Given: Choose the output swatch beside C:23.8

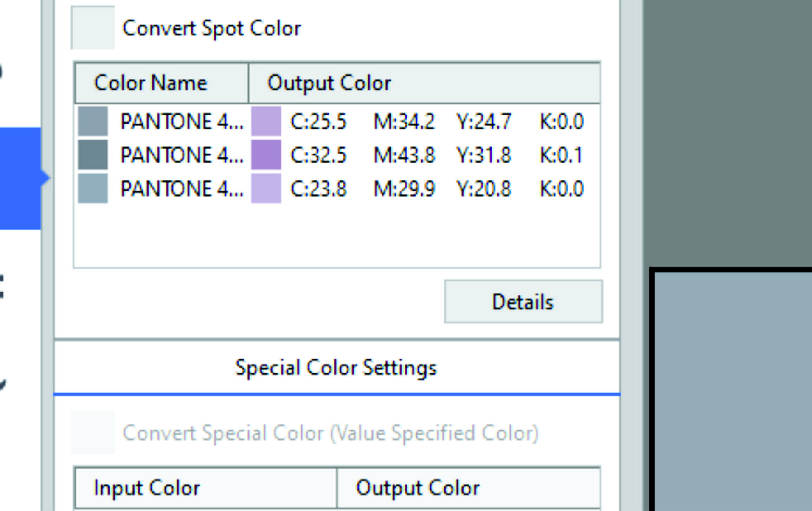Looking at the screenshot, I should point(266,188).
